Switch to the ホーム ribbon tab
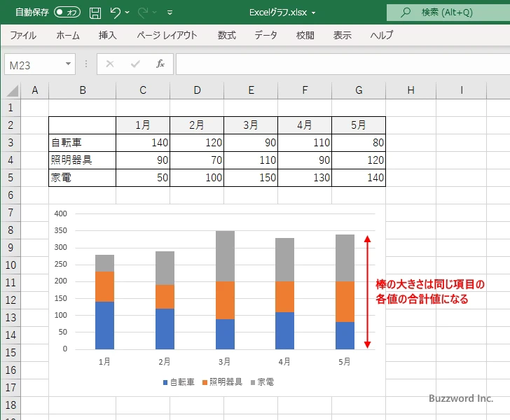Screen dimensions: 510x420 68,35
